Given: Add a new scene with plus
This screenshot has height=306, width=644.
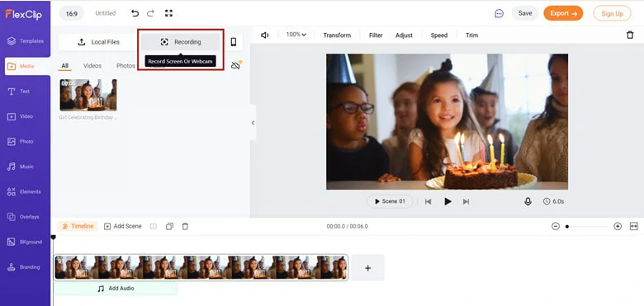Looking at the screenshot, I should click(x=367, y=268).
